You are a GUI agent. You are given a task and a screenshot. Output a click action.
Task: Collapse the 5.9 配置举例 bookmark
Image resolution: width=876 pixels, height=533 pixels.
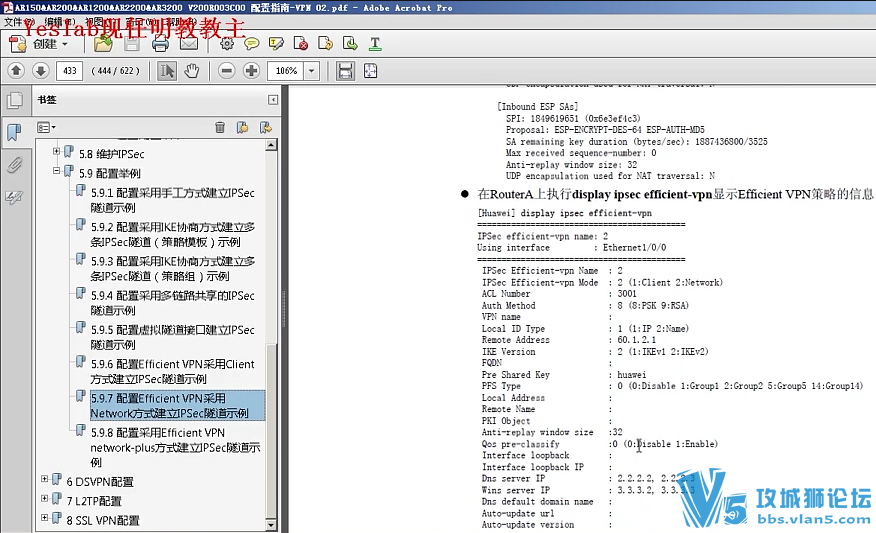click(56, 170)
